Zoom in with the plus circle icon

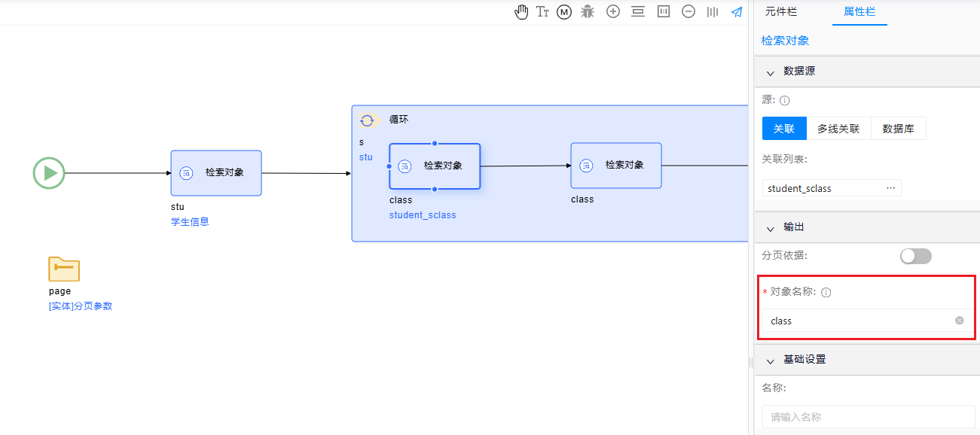613,12
